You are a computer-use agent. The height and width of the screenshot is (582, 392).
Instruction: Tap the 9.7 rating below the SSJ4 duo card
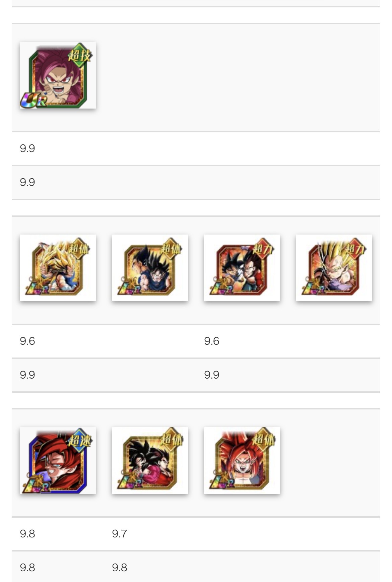(x=120, y=534)
